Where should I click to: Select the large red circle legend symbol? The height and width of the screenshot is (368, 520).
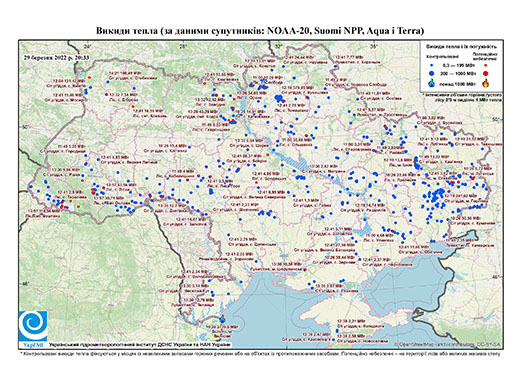[x=485, y=73]
